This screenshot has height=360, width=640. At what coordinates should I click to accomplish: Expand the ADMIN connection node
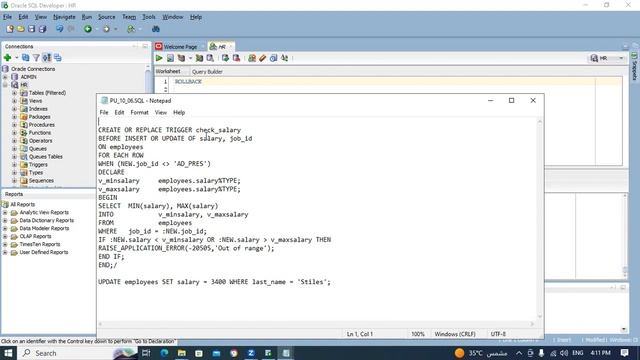[5, 77]
